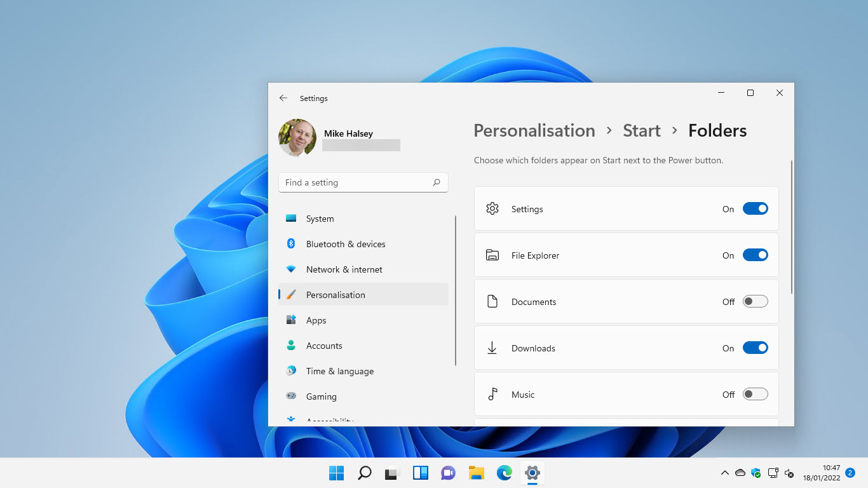Click the back arrow in Settings
The image size is (868, 488).
(x=283, y=98)
